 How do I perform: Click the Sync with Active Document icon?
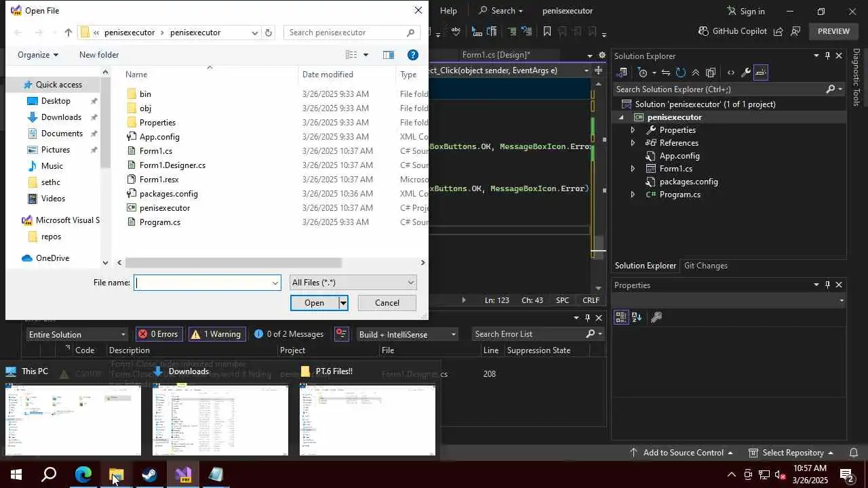point(665,73)
